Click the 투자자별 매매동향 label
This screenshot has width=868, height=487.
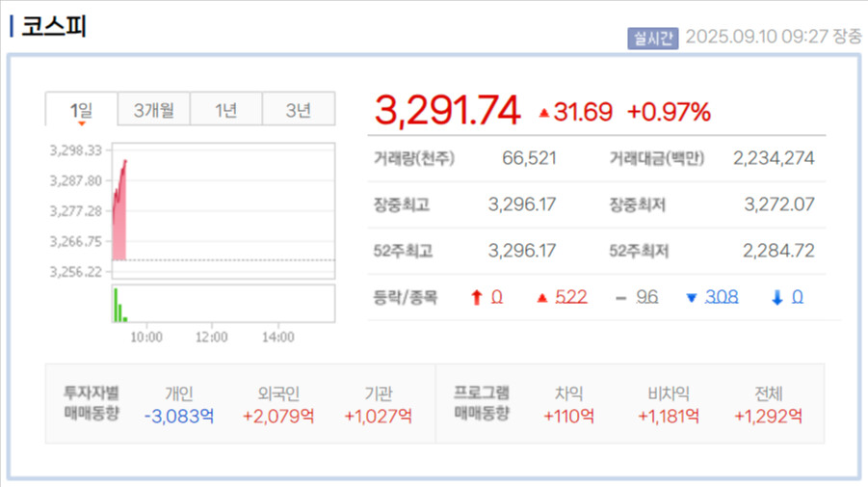pyautogui.click(x=92, y=403)
